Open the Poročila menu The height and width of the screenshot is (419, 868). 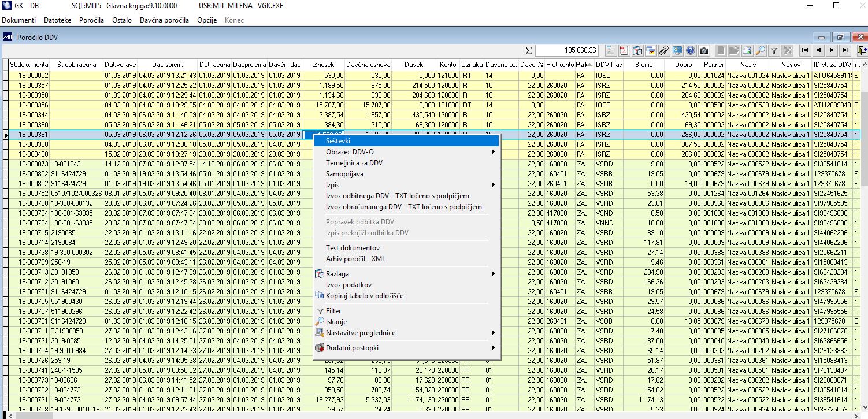click(x=91, y=20)
